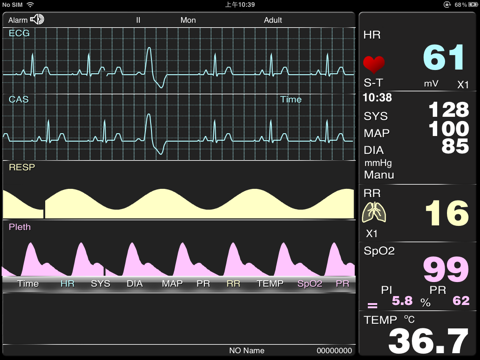Mute the alarm using the speaker icon
Viewport: 480px width, 360px height.
pyautogui.click(x=37, y=20)
